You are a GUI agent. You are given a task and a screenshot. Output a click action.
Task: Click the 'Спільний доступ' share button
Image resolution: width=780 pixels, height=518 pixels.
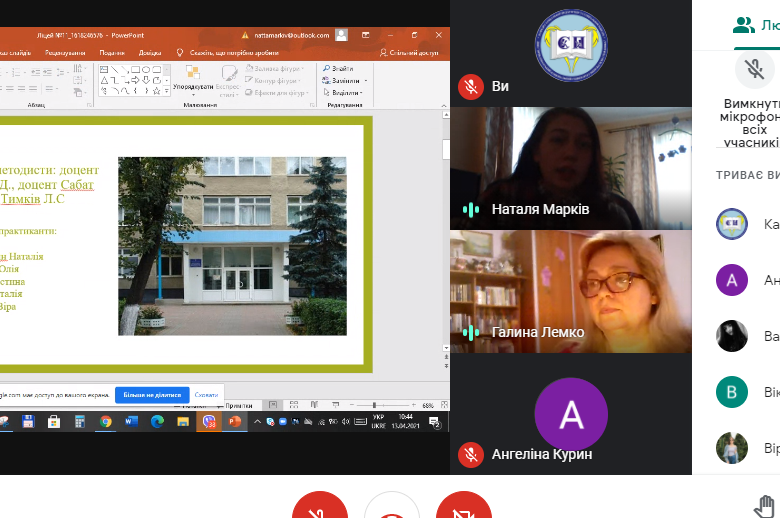412,52
